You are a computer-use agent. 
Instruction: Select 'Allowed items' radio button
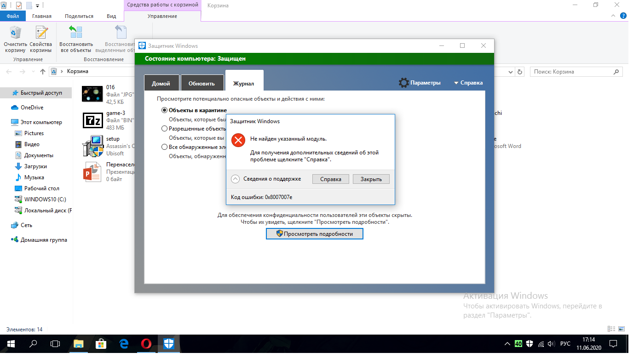point(165,129)
